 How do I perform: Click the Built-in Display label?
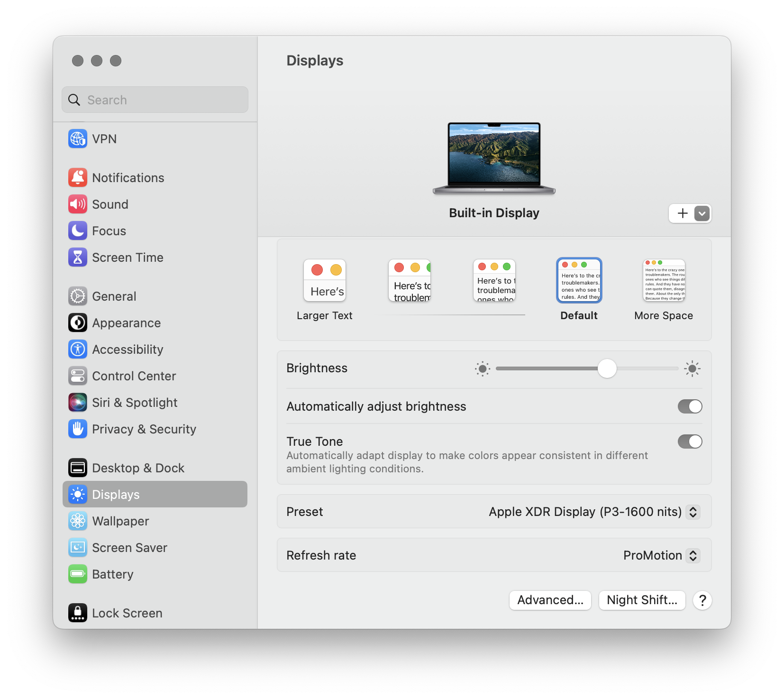coord(494,213)
